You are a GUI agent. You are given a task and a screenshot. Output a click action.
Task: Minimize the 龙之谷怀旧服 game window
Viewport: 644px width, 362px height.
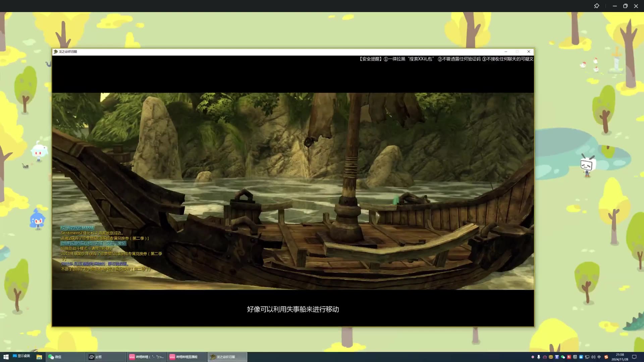tap(506, 52)
